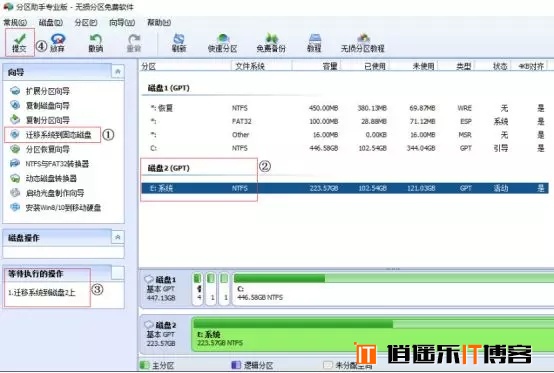Screen dimensions: 554x373
Task: Open the 磁盘 menu
Action: point(51,23)
